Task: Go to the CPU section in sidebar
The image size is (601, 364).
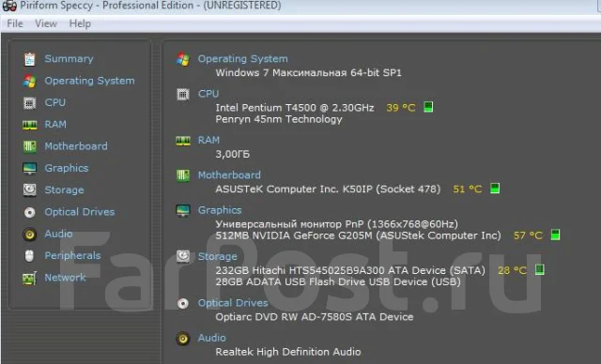Action: [55, 102]
